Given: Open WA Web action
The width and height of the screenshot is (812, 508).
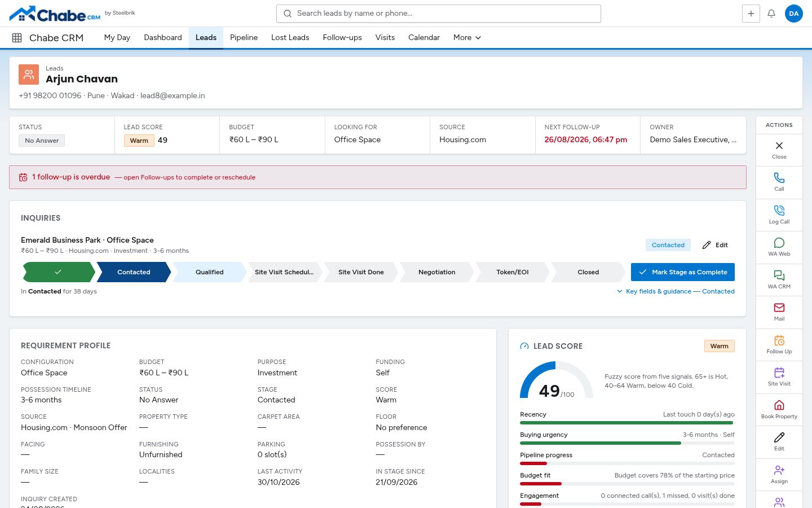Looking at the screenshot, I should click(779, 247).
